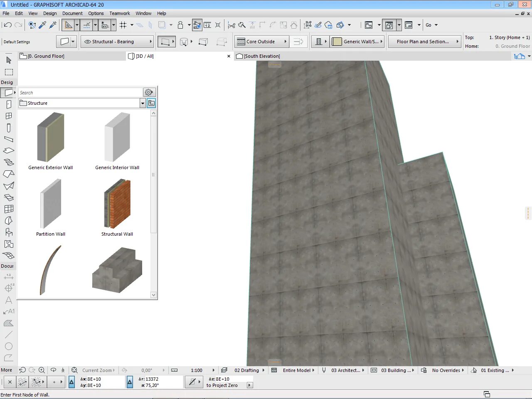The height and width of the screenshot is (399, 532).
Task: Open the favorites settings gear
Action: click(149, 92)
